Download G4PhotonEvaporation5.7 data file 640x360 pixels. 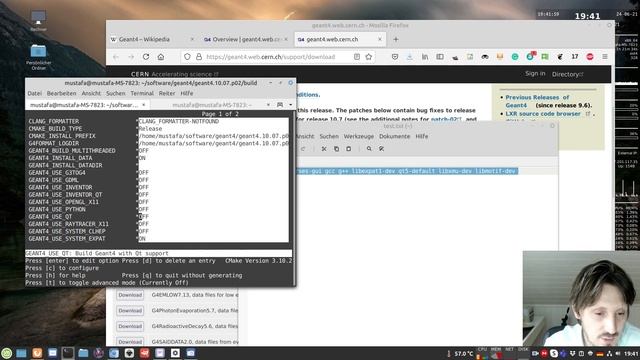[x=130, y=311]
